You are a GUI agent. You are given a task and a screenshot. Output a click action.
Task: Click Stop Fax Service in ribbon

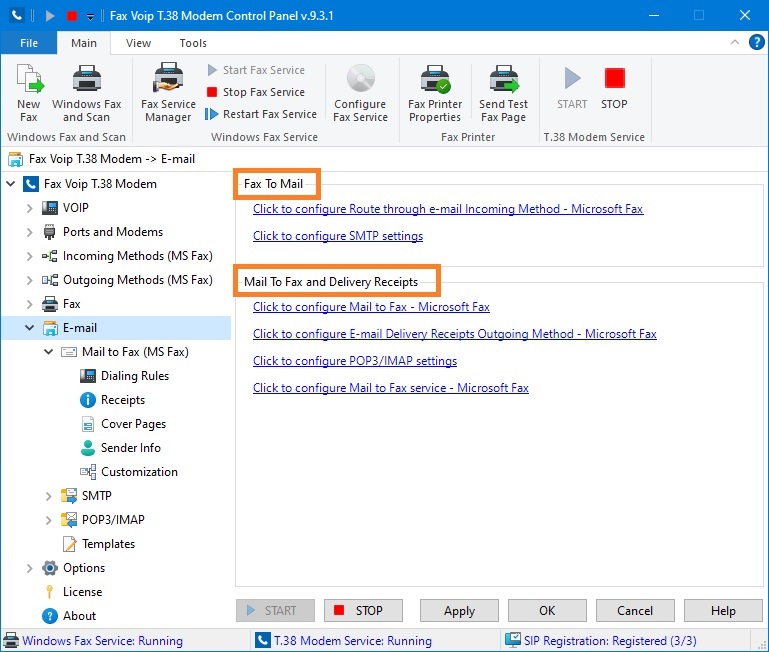pyautogui.click(x=256, y=92)
